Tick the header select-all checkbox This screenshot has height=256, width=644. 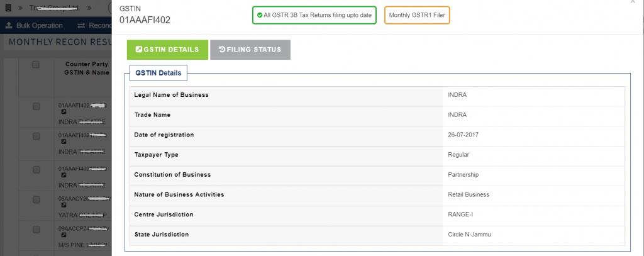tap(36, 65)
